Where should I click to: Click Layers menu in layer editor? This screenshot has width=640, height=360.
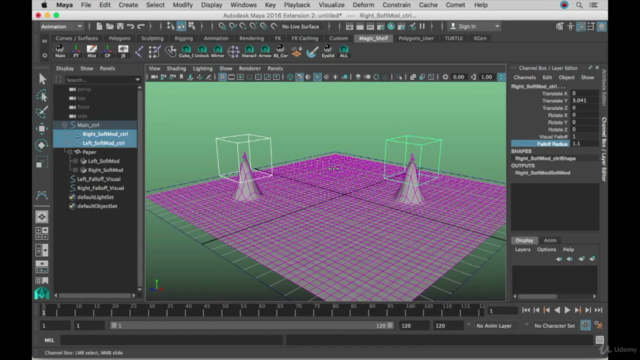[x=522, y=249]
